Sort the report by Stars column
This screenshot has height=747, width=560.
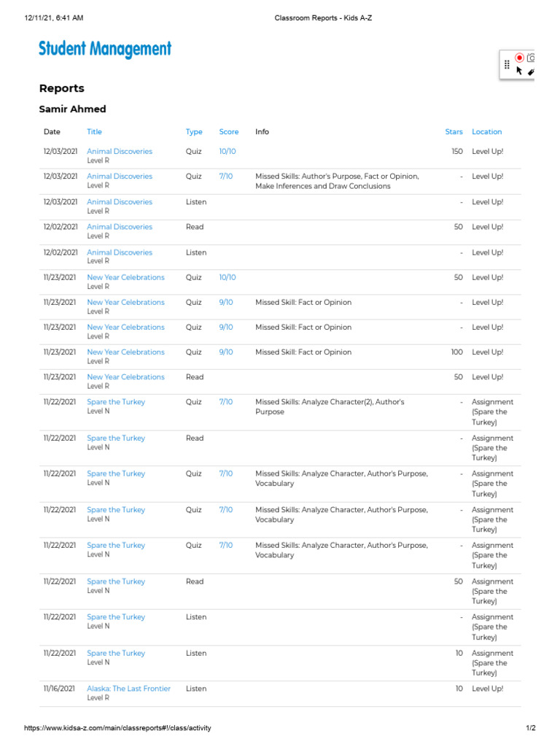454,132
